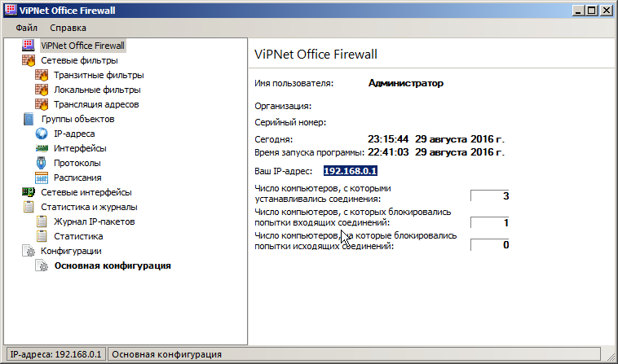The height and width of the screenshot is (364, 618).
Task: Select Сетевые фильтры in the tree
Action: coord(79,60)
